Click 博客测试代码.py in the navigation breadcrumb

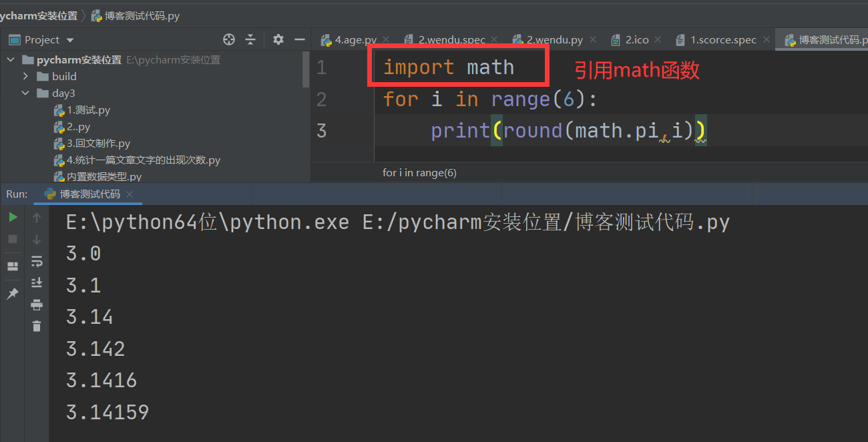[142, 15]
